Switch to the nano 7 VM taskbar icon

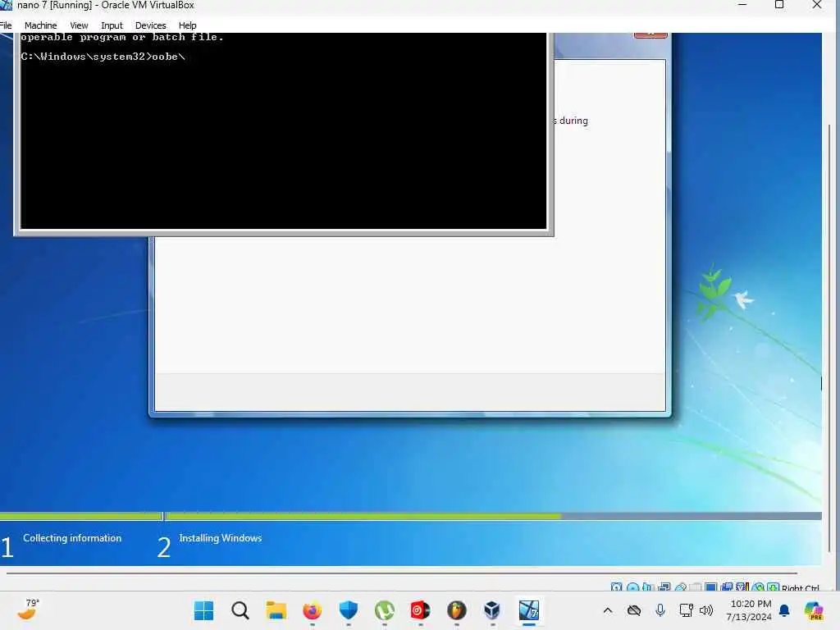point(529,610)
